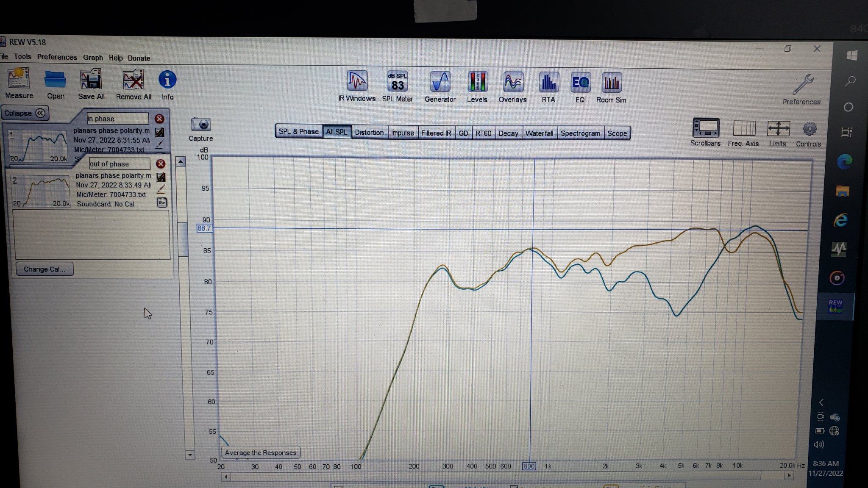The height and width of the screenshot is (488, 868).
Task: Open the Filtered IR tab
Action: click(436, 133)
